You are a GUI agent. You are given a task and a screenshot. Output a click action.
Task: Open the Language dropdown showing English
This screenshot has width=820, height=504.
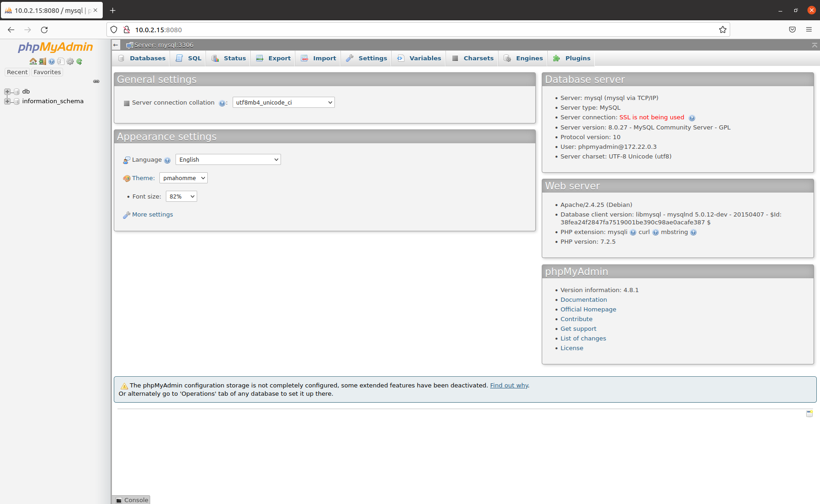tap(228, 159)
